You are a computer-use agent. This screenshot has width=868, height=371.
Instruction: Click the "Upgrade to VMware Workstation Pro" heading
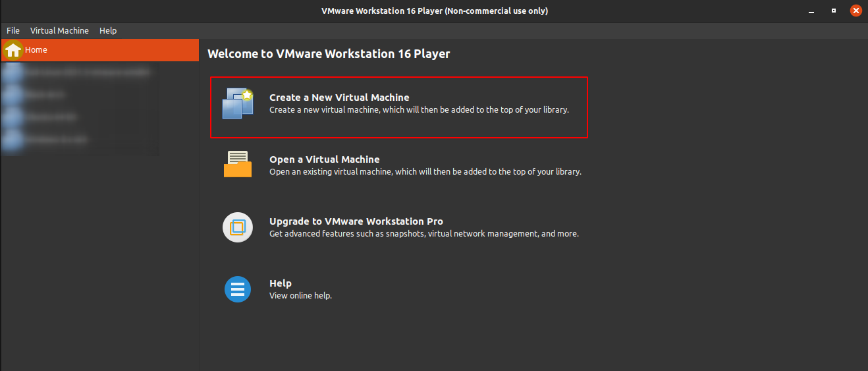coord(356,221)
